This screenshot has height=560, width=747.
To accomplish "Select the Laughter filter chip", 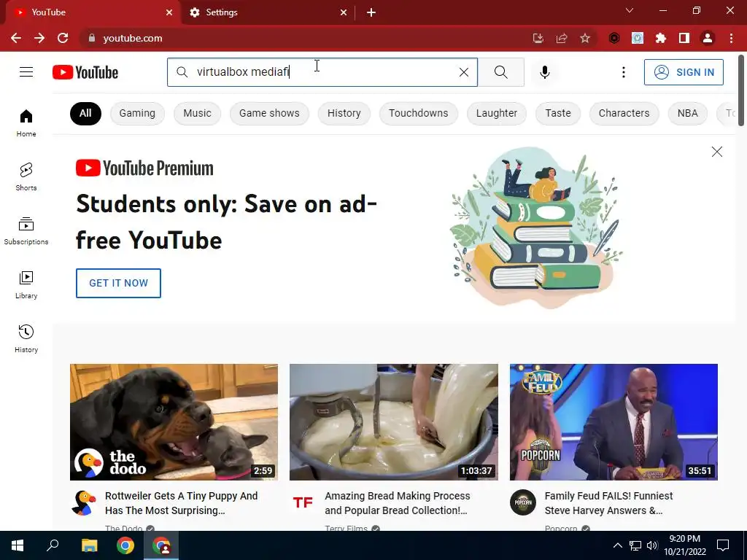I will 496,113.
